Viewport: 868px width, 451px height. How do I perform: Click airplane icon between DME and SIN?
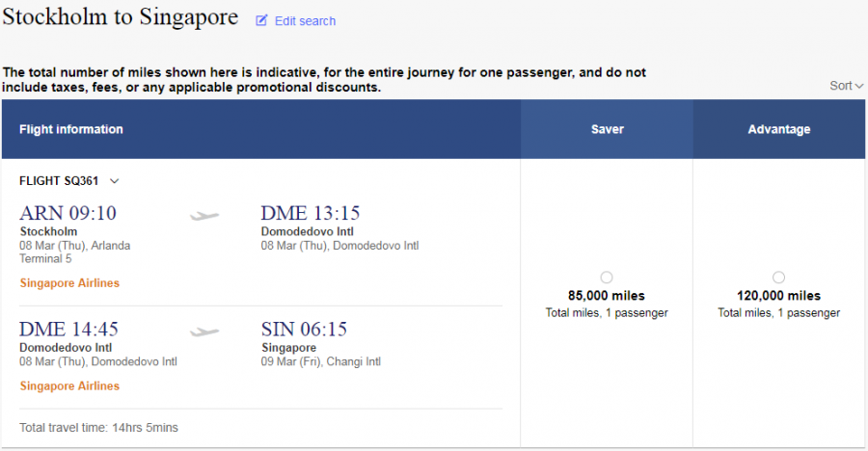pos(204,332)
